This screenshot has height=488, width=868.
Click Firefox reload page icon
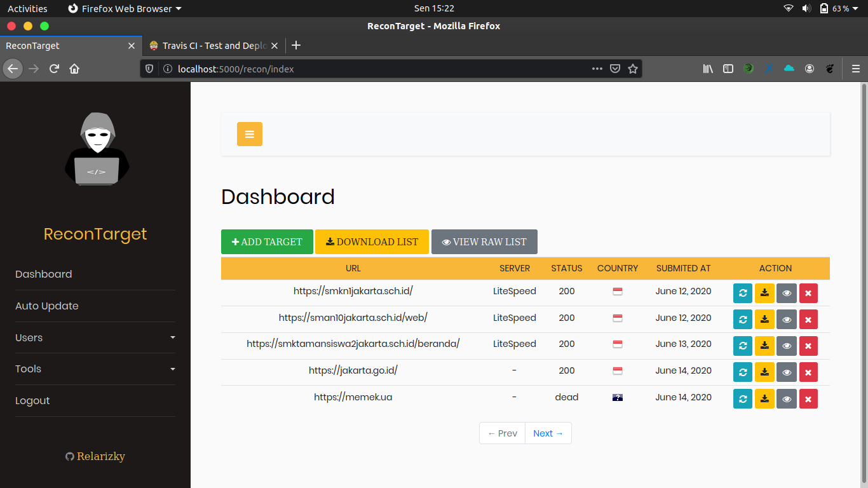coord(55,69)
